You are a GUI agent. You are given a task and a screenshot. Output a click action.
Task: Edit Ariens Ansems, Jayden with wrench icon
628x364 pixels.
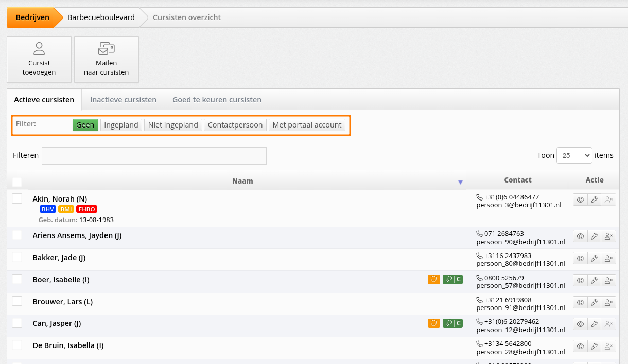pyautogui.click(x=594, y=236)
